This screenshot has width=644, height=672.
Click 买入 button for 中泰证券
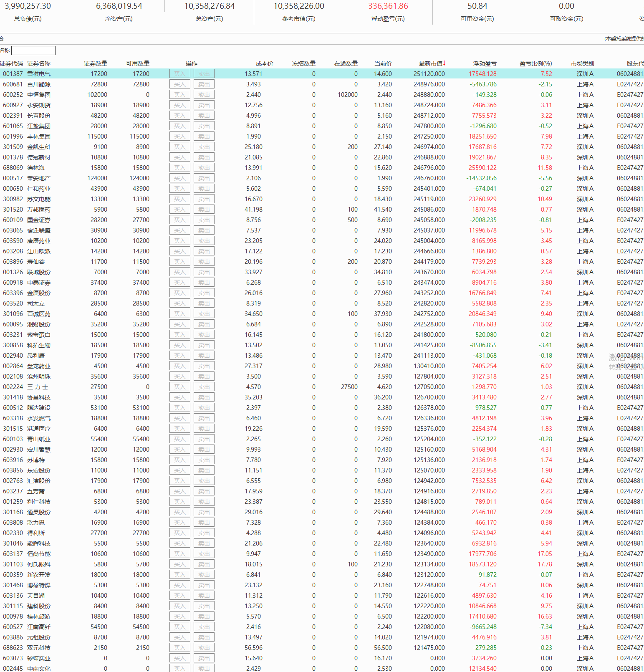(180, 283)
